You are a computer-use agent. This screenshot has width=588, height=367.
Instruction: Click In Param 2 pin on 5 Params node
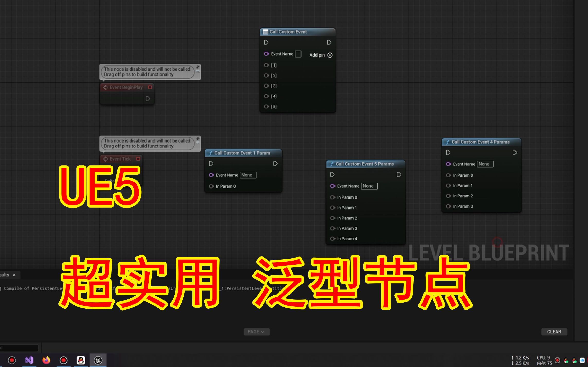pos(333,218)
